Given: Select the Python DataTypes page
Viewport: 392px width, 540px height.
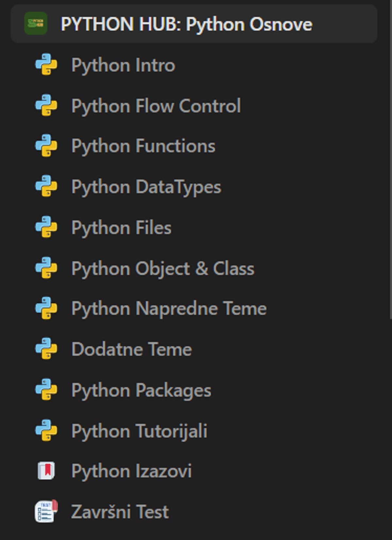Looking at the screenshot, I should coord(146,187).
